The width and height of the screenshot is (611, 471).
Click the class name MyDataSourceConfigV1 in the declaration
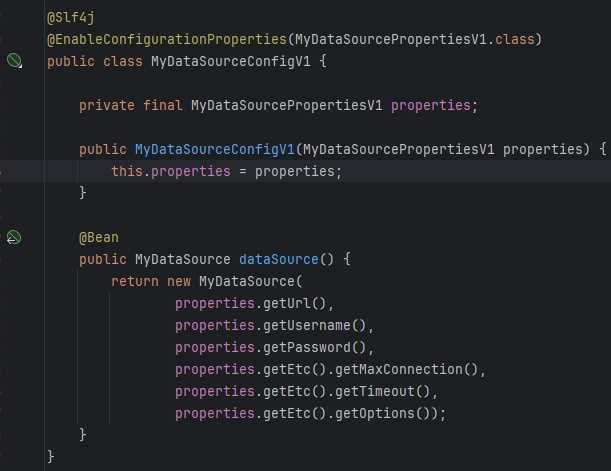231,62
